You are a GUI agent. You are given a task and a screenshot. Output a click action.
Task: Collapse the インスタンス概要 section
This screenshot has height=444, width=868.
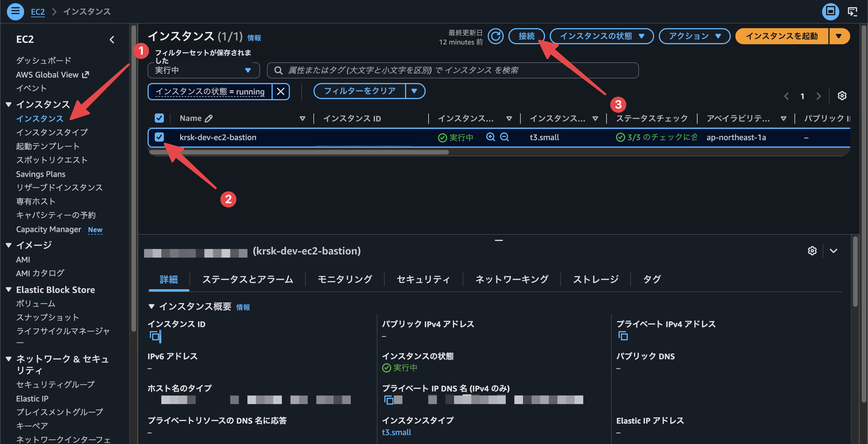[x=151, y=306]
